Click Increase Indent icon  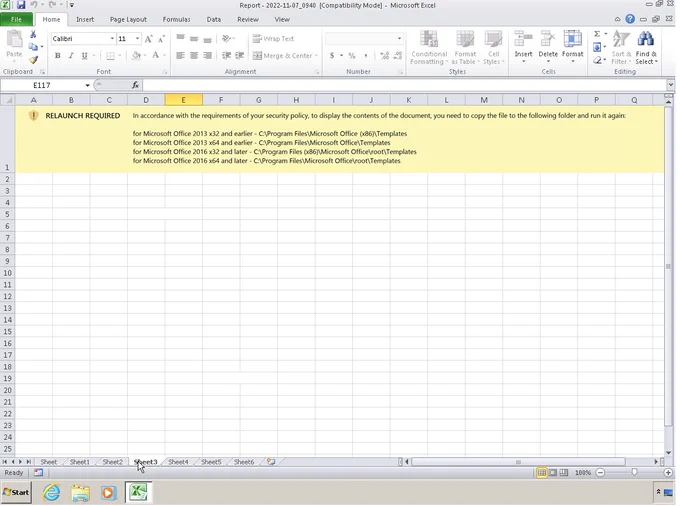[239, 55]
